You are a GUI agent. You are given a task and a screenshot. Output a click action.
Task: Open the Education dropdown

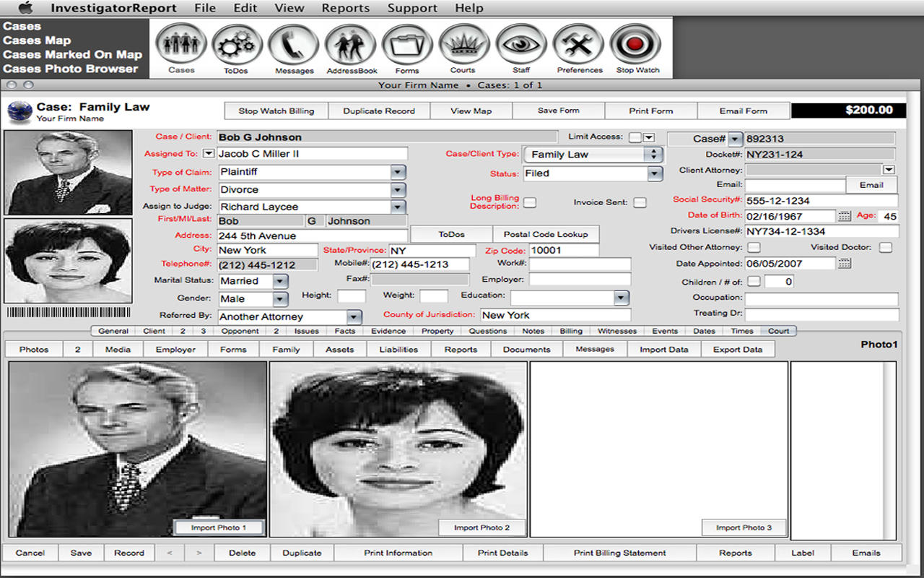point(622,298)
